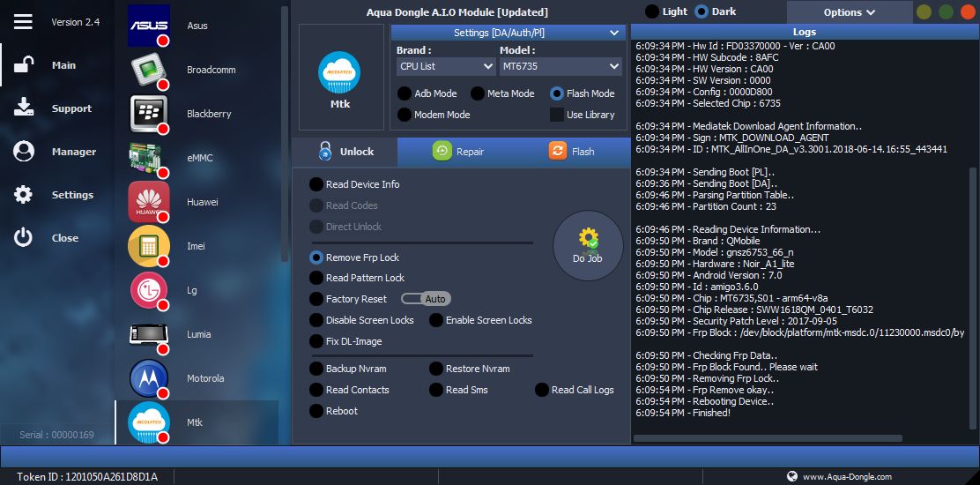Select the Lg brand icon
The height and width of the screenshot is (485, 980).
click(x=149, y=290)
